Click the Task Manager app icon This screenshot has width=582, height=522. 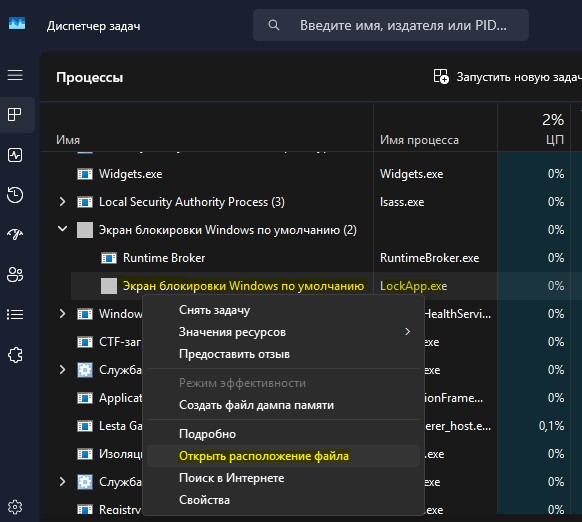tap(17, 24)
